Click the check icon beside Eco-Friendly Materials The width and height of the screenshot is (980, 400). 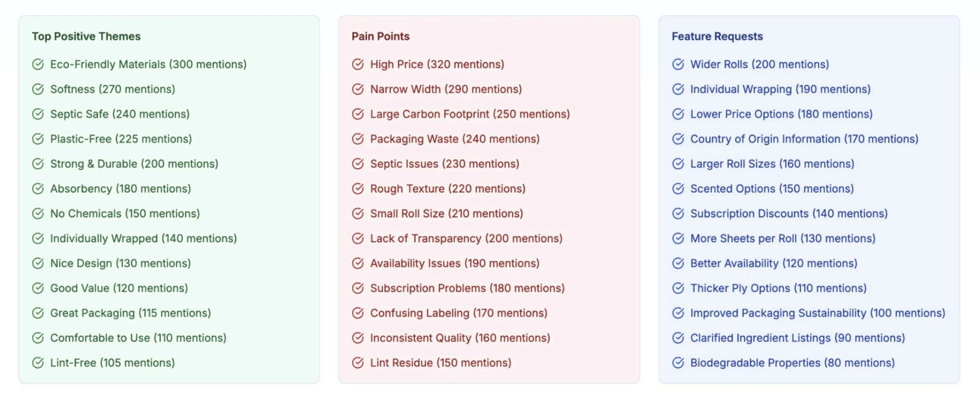[x=38, y=64]
